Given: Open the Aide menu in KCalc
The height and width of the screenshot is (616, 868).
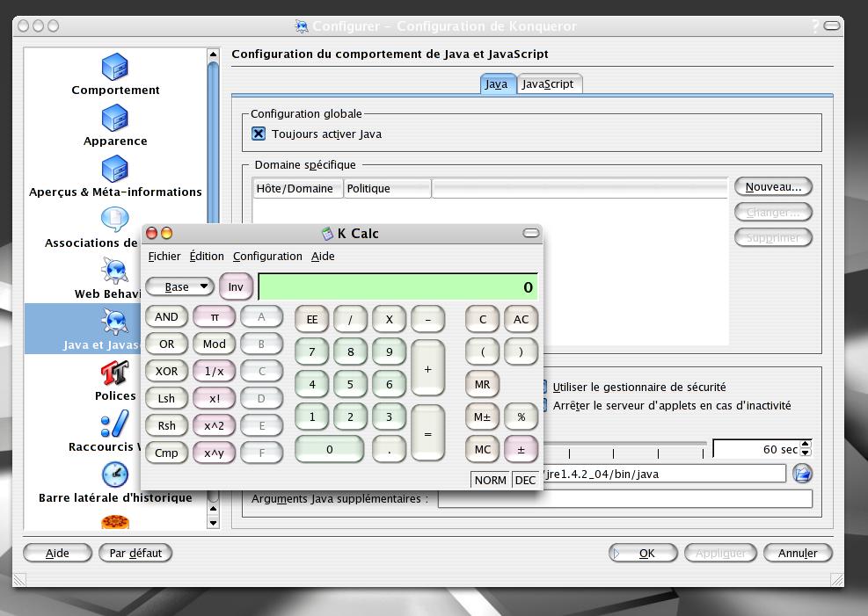Looking at the screenshot, I should coord(323,256).
